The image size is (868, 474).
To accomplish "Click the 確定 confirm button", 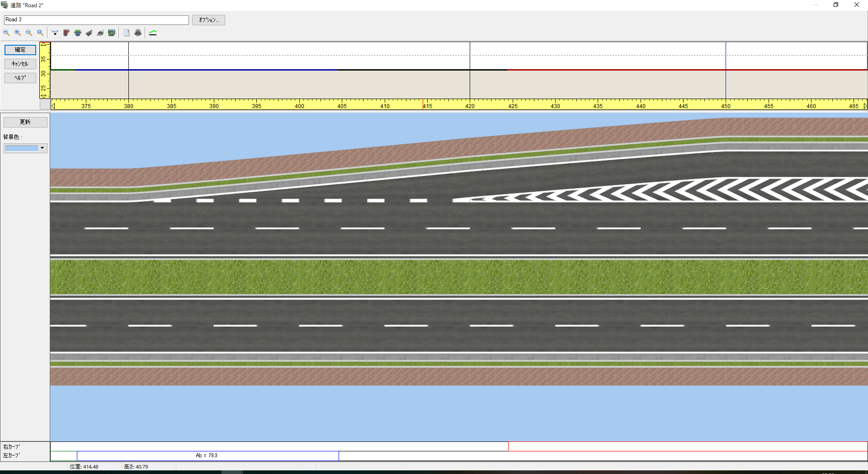I will tap(20, 50).
